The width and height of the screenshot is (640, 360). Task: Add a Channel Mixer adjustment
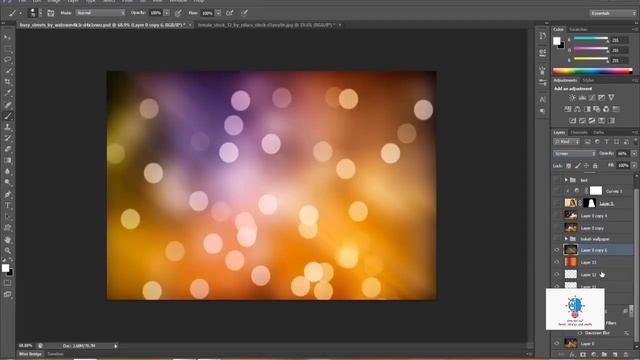pos(606,109)
